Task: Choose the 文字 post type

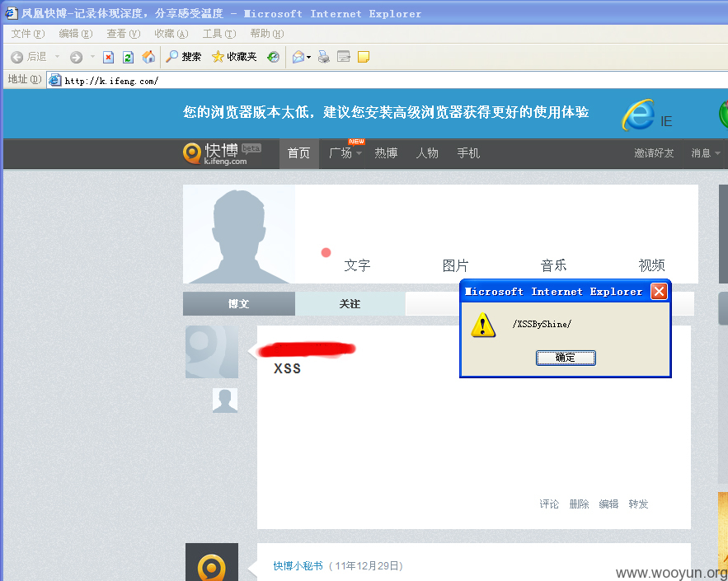Action: [x=357, y=265]
